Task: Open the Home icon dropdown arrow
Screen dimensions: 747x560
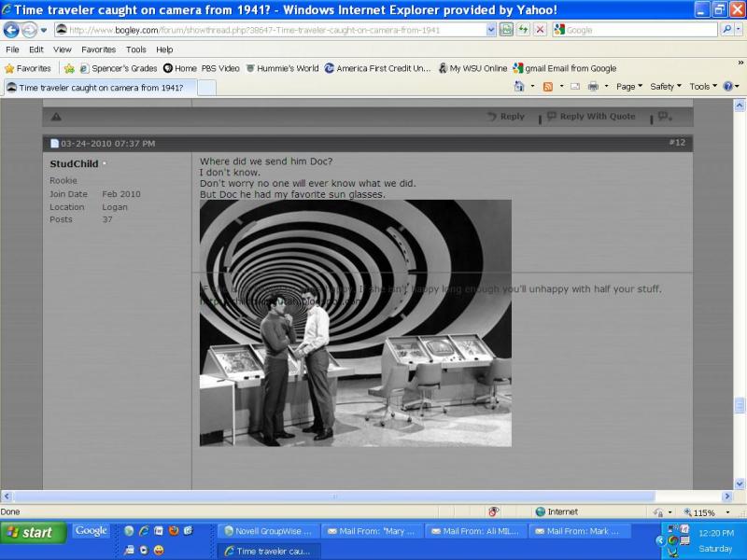Action: (532, 86)
